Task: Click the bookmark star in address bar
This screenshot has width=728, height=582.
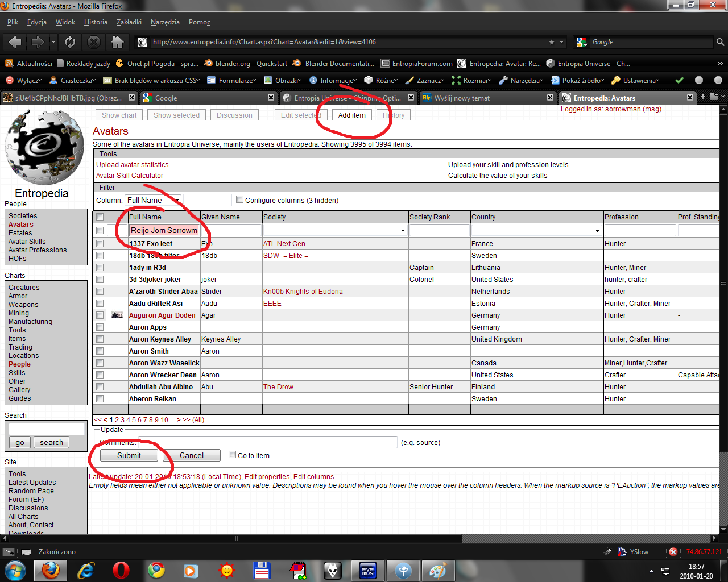Action: point(551,42)
